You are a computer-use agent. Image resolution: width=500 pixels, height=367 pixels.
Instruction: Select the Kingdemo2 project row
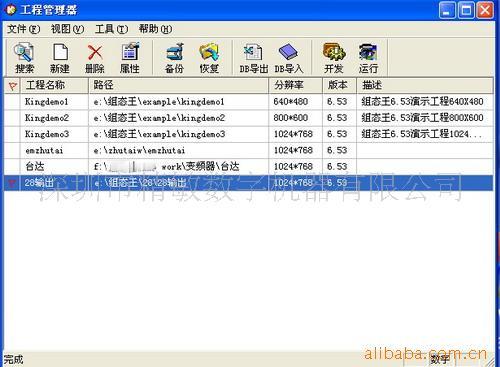249,118
